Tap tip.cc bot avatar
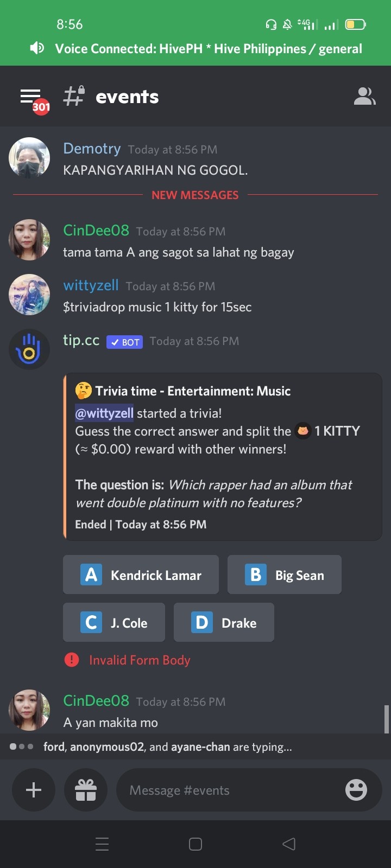Image resolution: width=391 pixels, height=868 pixels. coord(29,349)
